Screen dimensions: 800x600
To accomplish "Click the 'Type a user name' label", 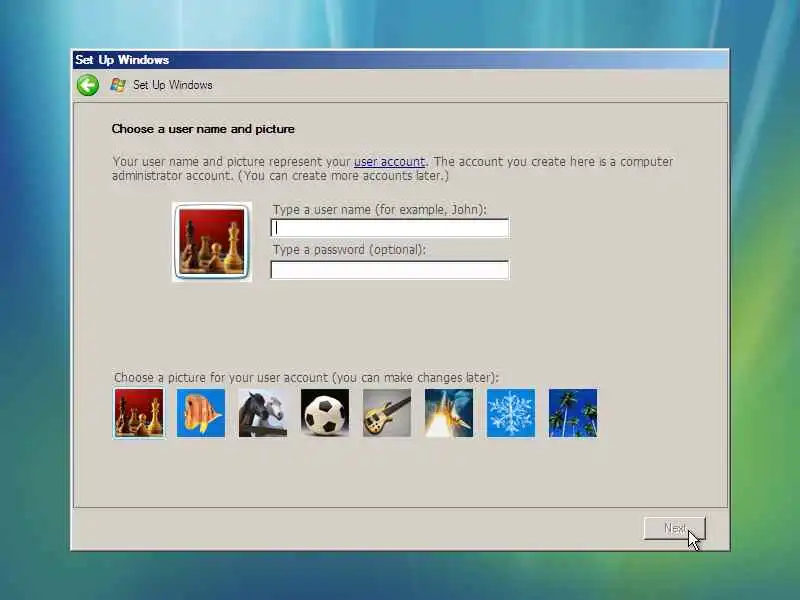I will (x=380, y=210).
